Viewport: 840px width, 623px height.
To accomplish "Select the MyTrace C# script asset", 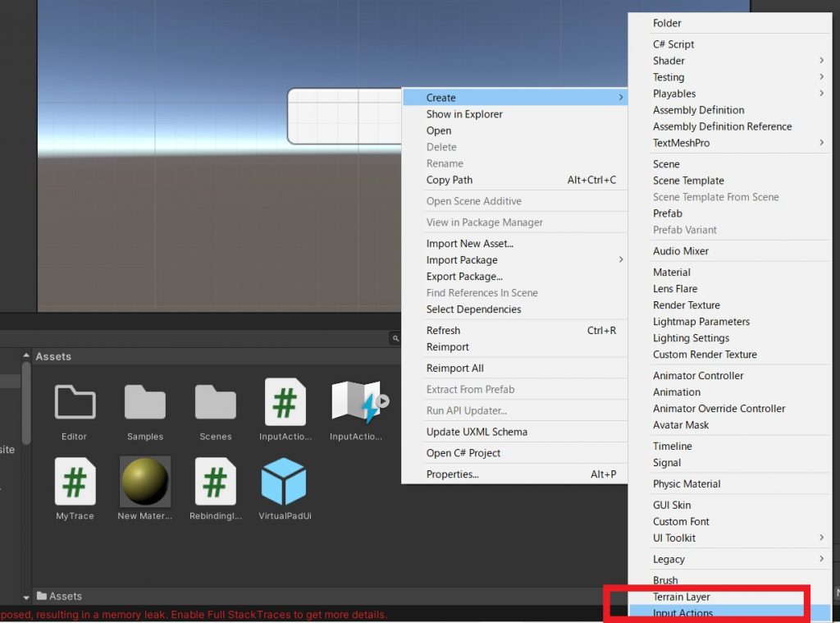I will click(74, 487).
